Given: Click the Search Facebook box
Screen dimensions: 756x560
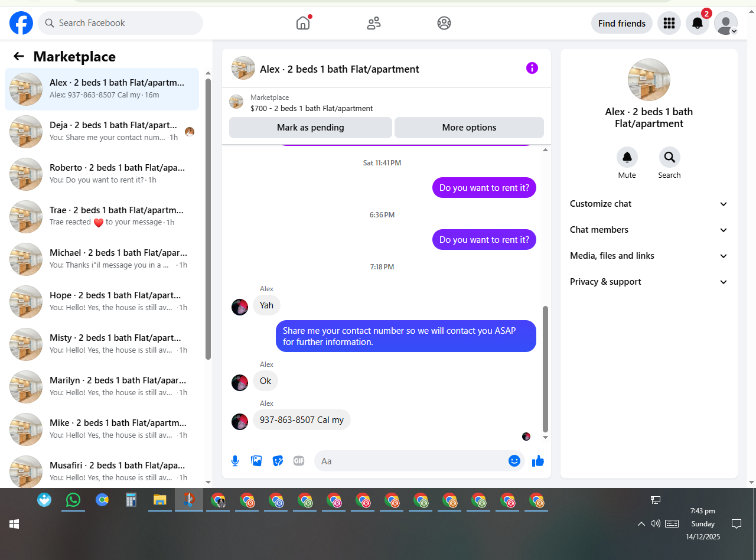Looking at the screenshot, I should (120, 23).
